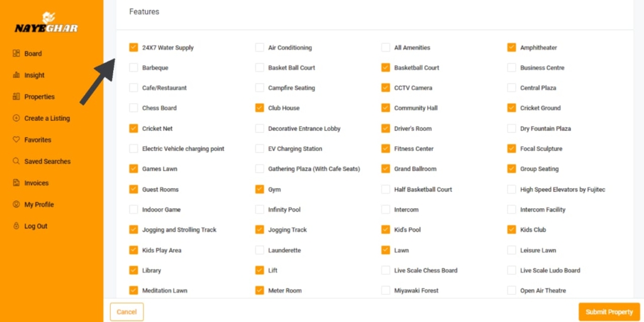This screenshot has width=644, height=322.
Task: Click the Features section heading
Action: 144,11
